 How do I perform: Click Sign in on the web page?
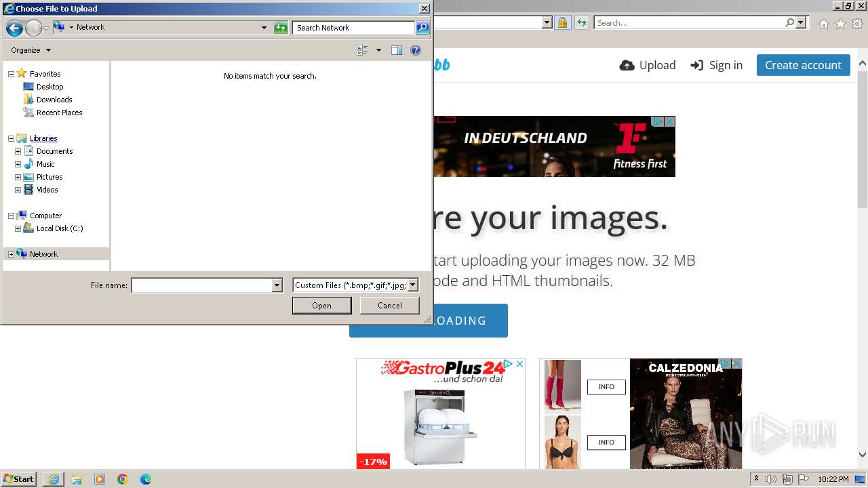tap(717, 65)
